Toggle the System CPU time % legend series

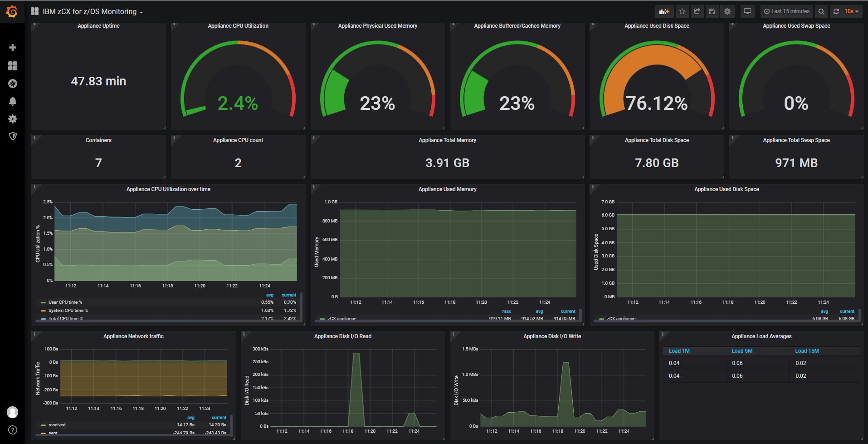[68, 311]
